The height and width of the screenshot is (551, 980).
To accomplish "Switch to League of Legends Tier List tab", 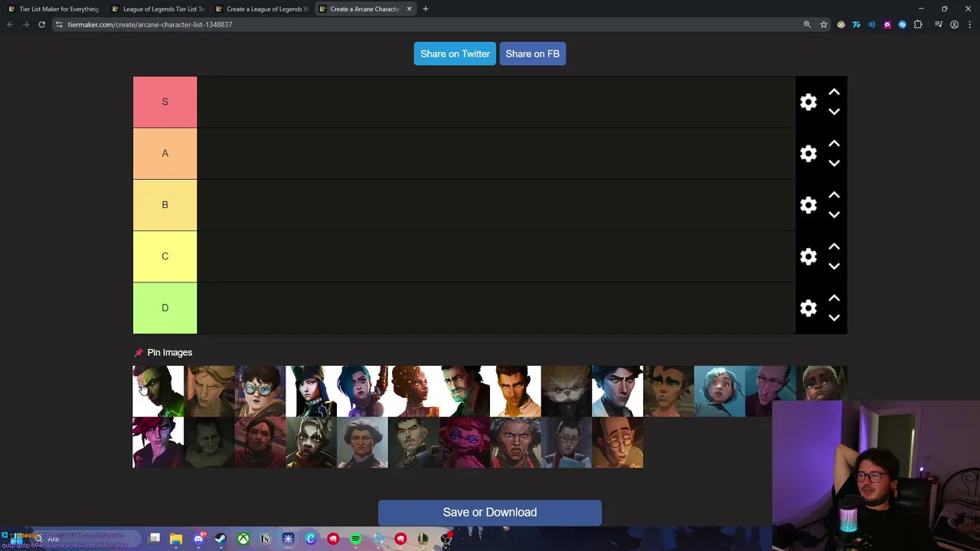I will [x=158, y=9].
